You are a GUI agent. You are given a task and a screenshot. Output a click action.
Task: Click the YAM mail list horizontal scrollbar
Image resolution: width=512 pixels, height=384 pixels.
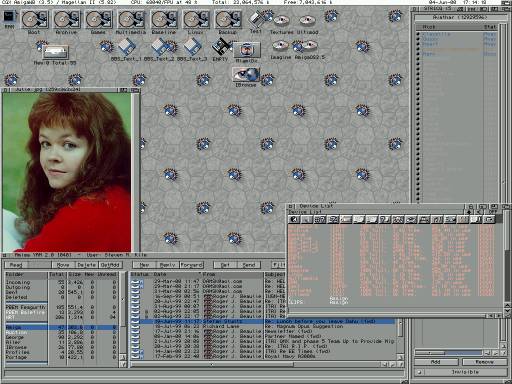[x=255, y=364]
